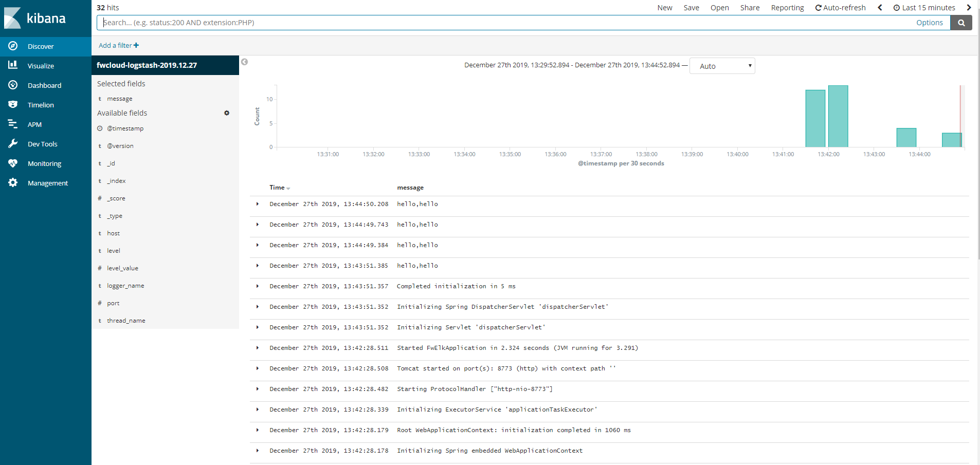Viewport: 980px width, 465px height.
Task: Open Timelion mask icon
Action: pyautogui.click(x=13, y=104)
